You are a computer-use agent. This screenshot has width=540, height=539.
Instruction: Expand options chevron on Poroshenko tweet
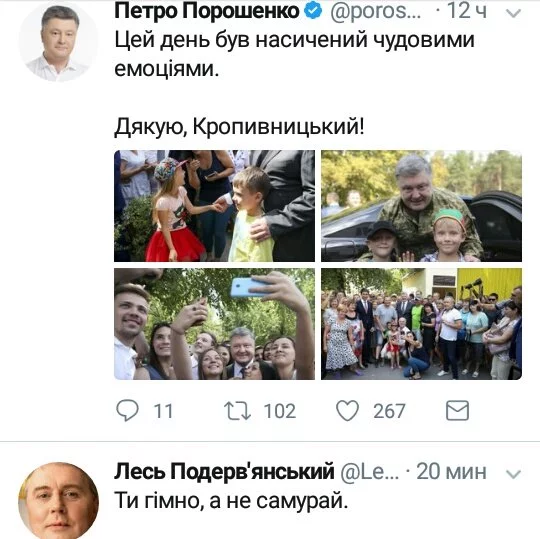(514, 13)
